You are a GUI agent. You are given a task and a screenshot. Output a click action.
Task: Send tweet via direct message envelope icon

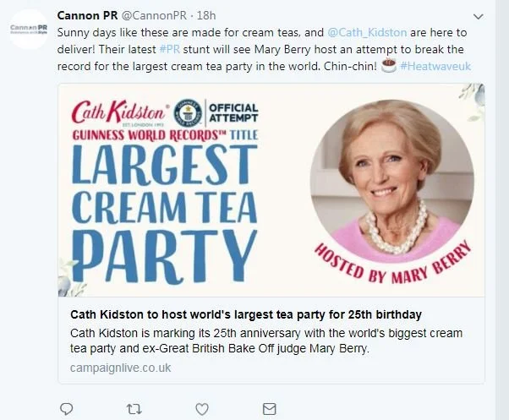269,409
